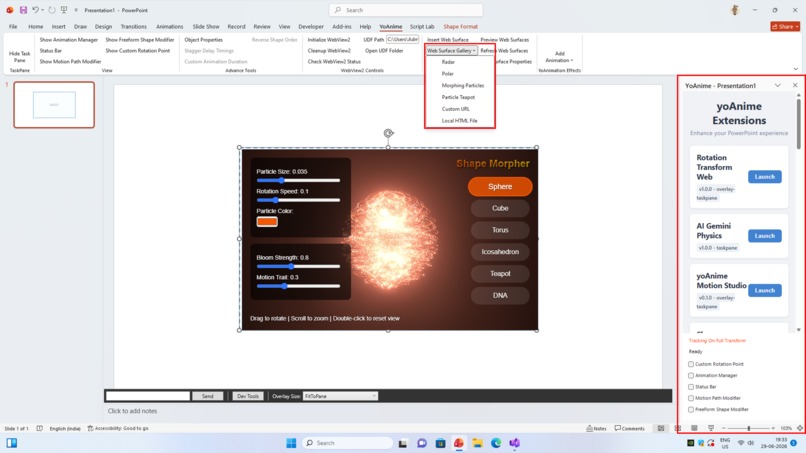Collapse the ribbon with the chevron
Screen dimensions: 806x453
coord(796,69)
